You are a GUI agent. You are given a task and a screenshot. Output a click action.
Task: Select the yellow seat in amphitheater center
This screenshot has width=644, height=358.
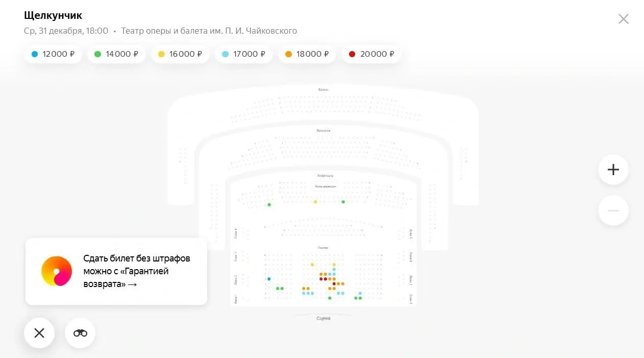tap(315, 202)
